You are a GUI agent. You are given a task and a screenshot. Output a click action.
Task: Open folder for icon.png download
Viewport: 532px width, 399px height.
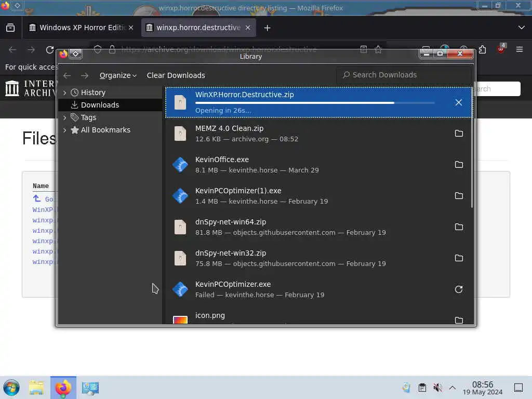[x=459, y=320]
